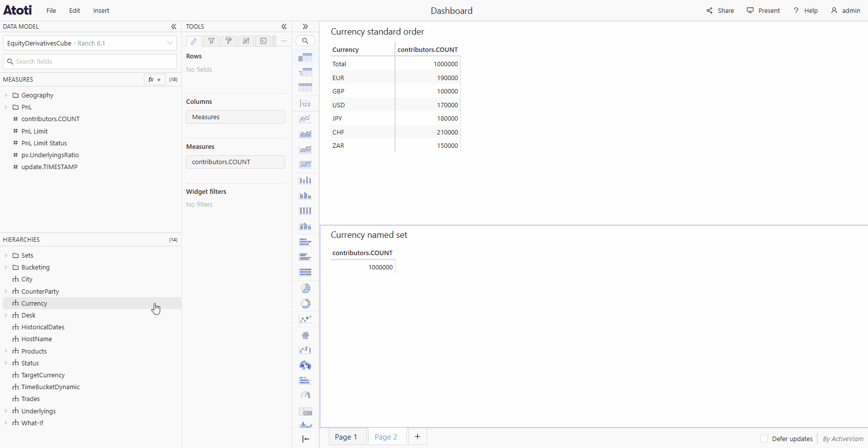Image resolution: width=868 pixels, height=448 pixels.
Task: Open the Style paint roller tab
Action: coord(228,41)
